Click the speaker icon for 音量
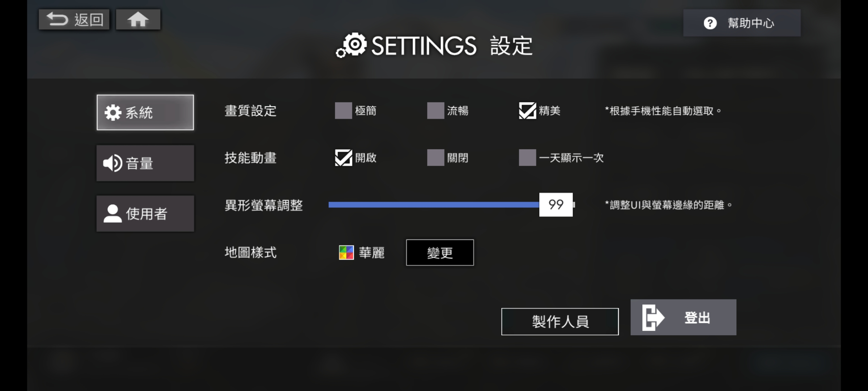868x391 pixels. point(112,163)
